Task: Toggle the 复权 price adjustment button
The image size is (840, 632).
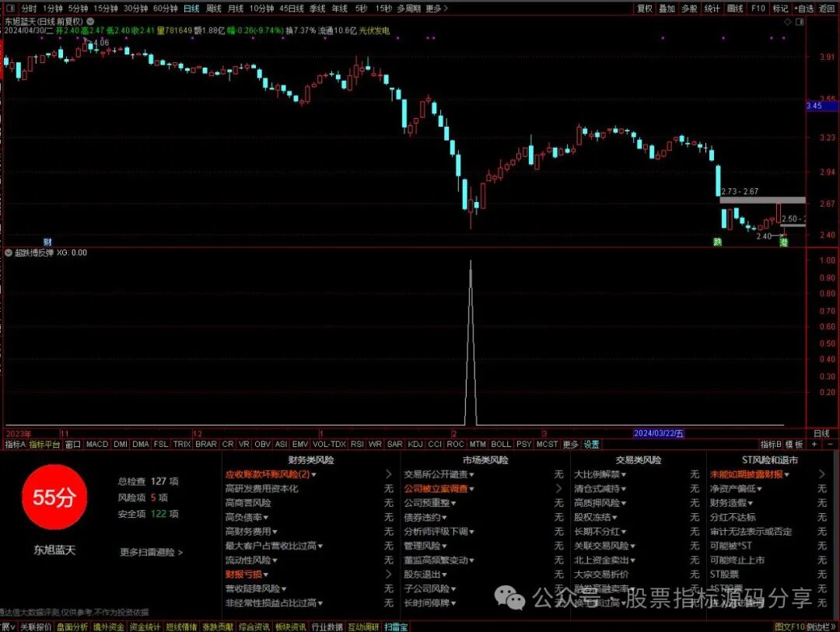Action: pyautogui.click(x=645, y=9)
